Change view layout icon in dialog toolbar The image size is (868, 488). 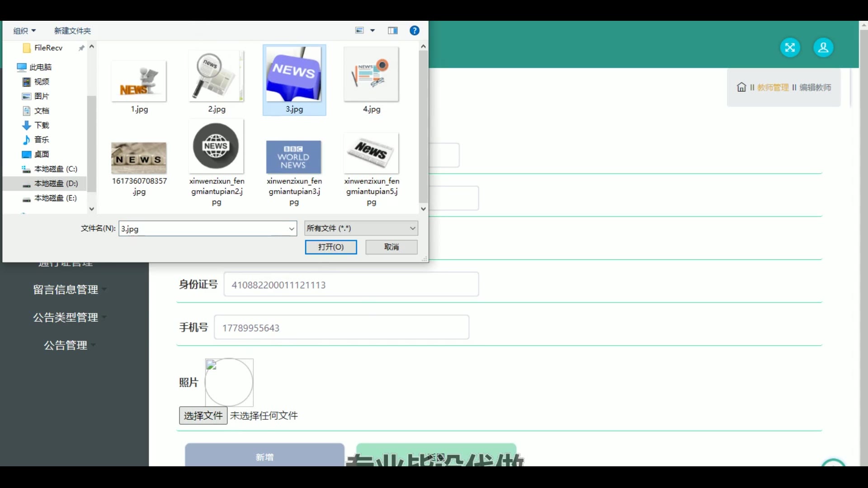(x=360, y=31)
